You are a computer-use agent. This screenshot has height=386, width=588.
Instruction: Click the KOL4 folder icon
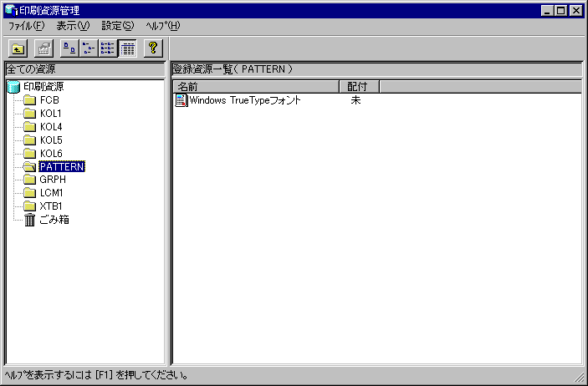[x=29, y=127]
